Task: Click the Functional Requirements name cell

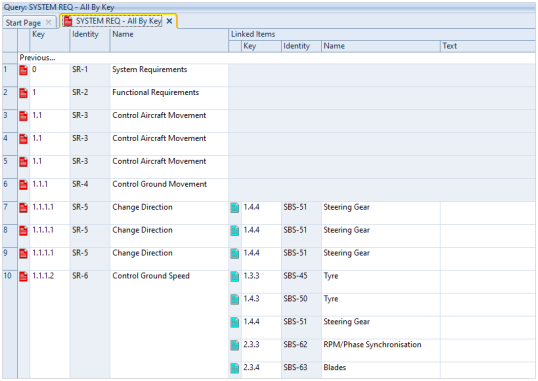Action: click(169, 98)
